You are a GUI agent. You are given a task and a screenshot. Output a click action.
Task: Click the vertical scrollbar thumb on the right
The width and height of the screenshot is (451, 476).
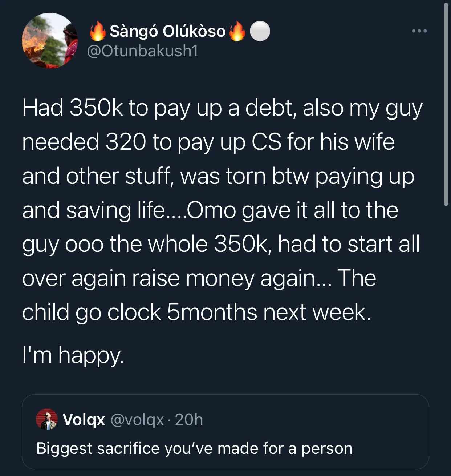[446, 105]
